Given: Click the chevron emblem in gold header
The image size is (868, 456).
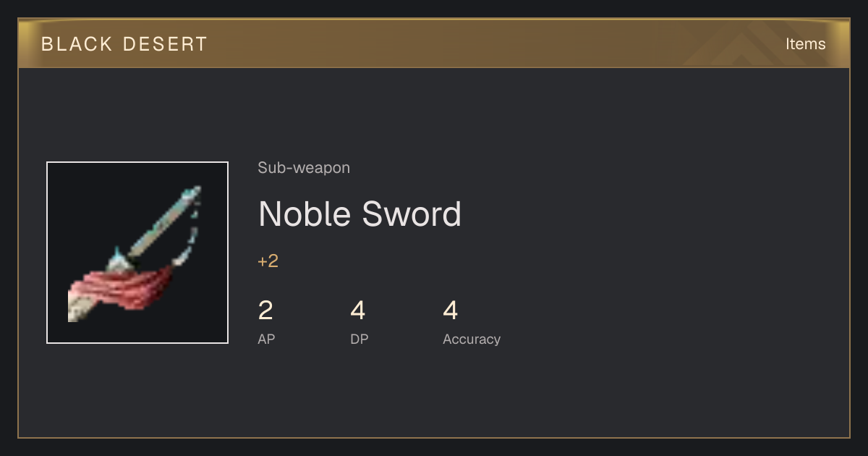Looking at the screenshot, I should [x=752, y=45].
